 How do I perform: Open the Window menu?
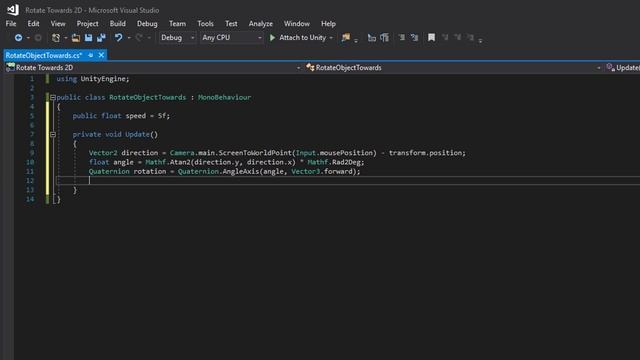coord(297,24)
